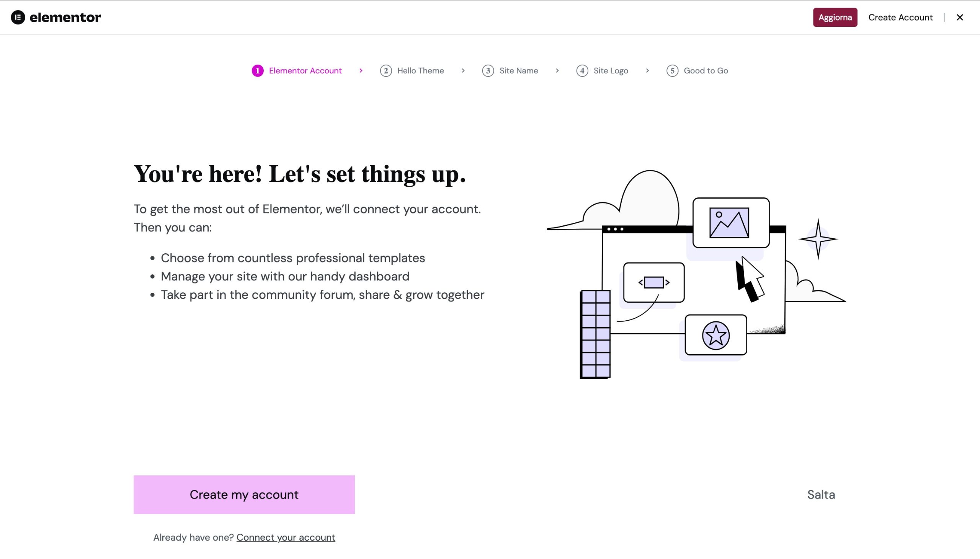
Task: Click the step 4 circle icon
Action: [x=582, y=71]
